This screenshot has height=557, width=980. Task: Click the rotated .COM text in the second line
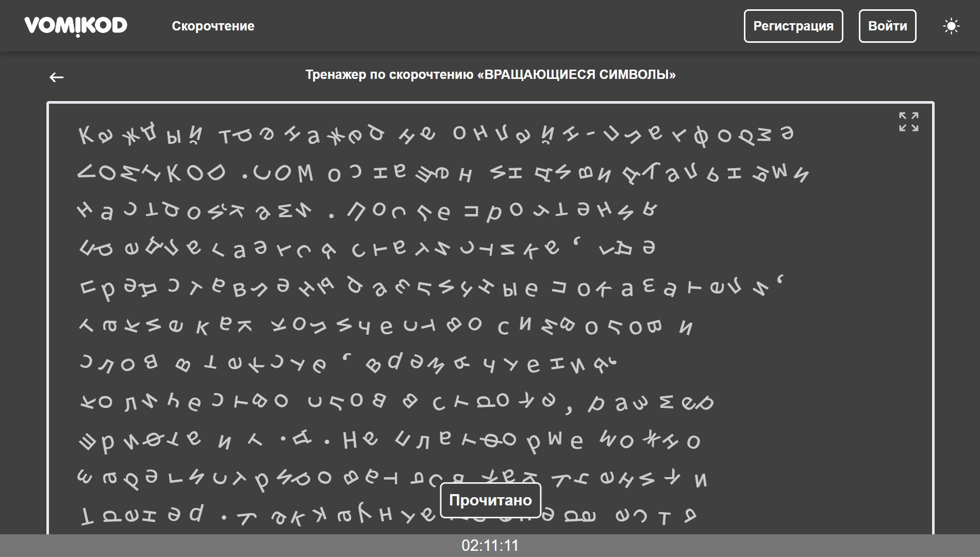277,173
